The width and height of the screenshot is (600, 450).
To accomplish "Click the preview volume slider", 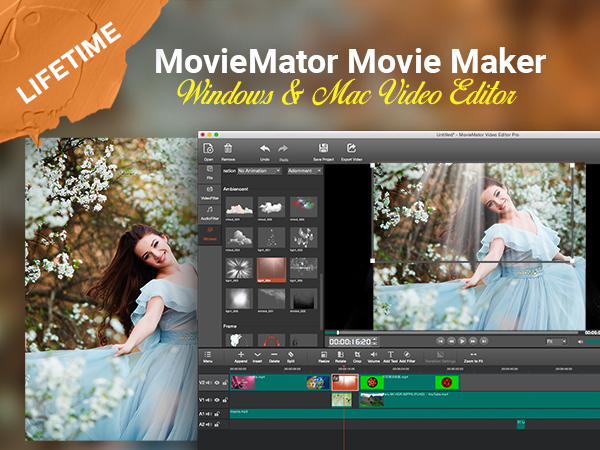I will pos(592,341).
